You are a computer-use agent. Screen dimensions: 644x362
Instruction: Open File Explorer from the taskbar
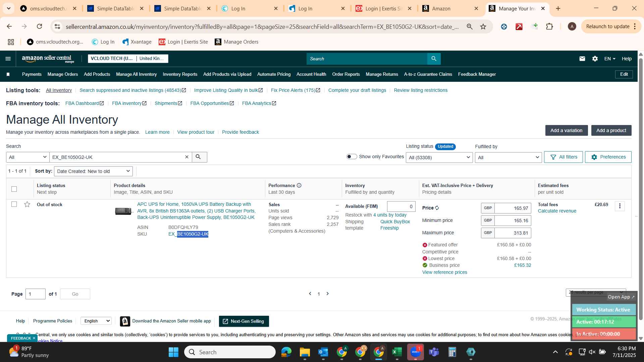[x=305, y=352]
